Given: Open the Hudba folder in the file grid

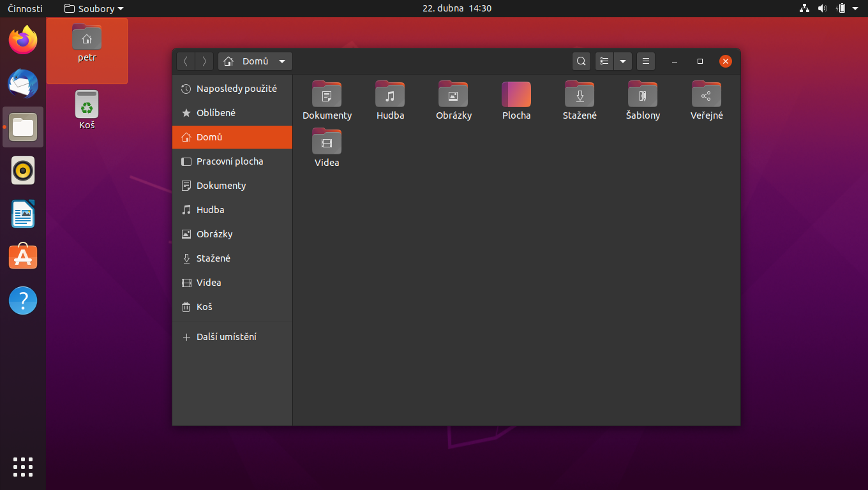Looking at the screenshot, I should tap(390, 100).
